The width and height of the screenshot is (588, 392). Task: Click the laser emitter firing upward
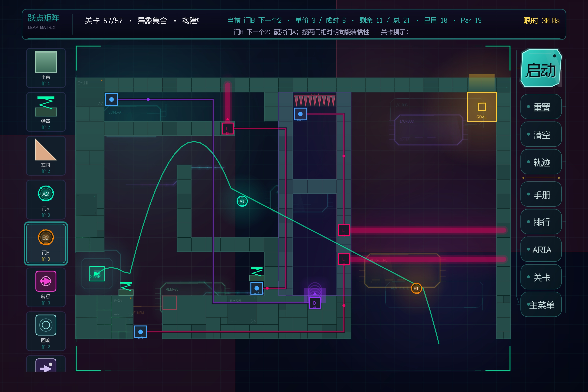point(228,129)
